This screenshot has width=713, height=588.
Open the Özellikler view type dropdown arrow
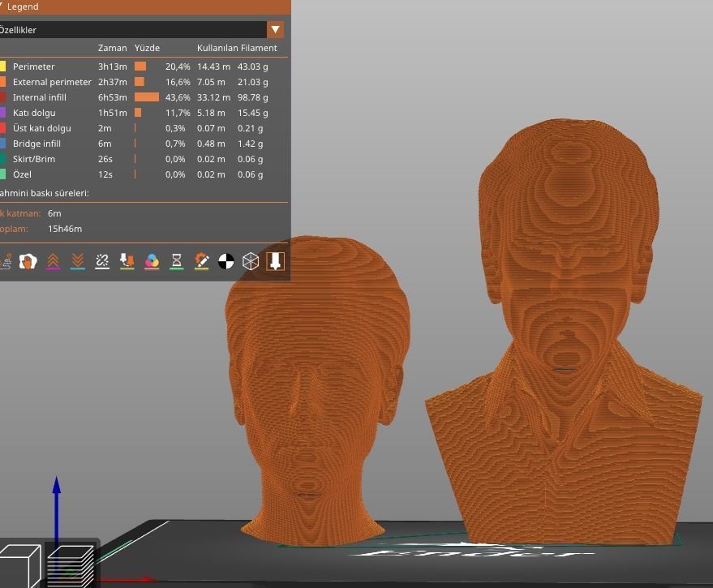[x=276, y=29]
